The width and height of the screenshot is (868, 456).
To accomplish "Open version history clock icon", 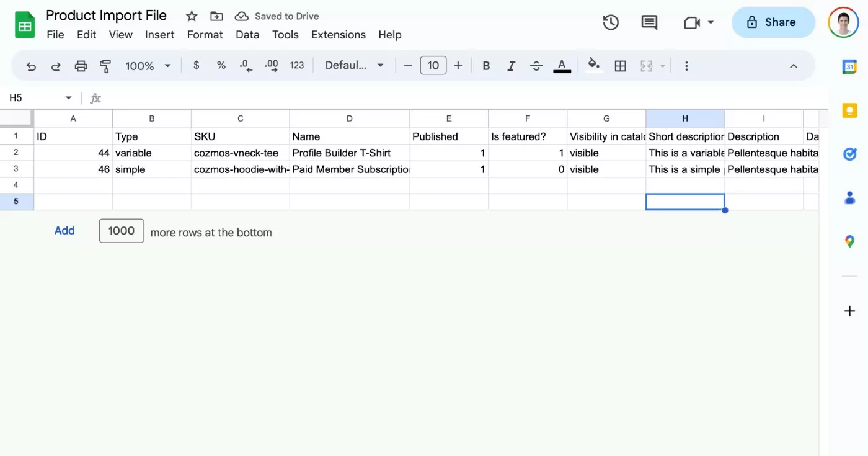I will click(x=611, y=23).
